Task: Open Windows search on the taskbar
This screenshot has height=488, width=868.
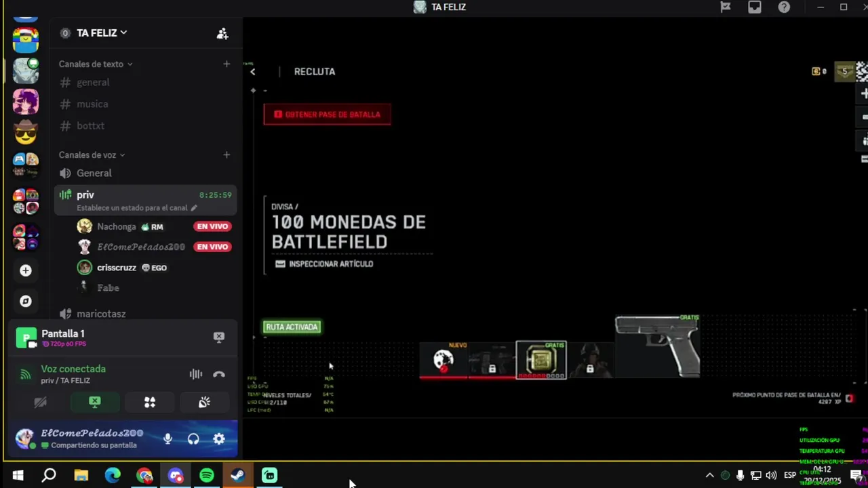Action: (49, 475)
